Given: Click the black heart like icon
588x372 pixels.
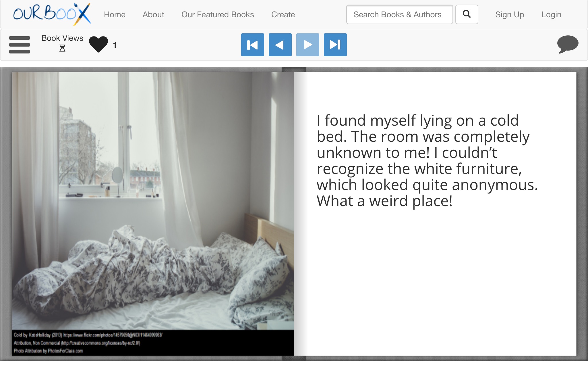Looking at the screenshot, I should (98, 44).
